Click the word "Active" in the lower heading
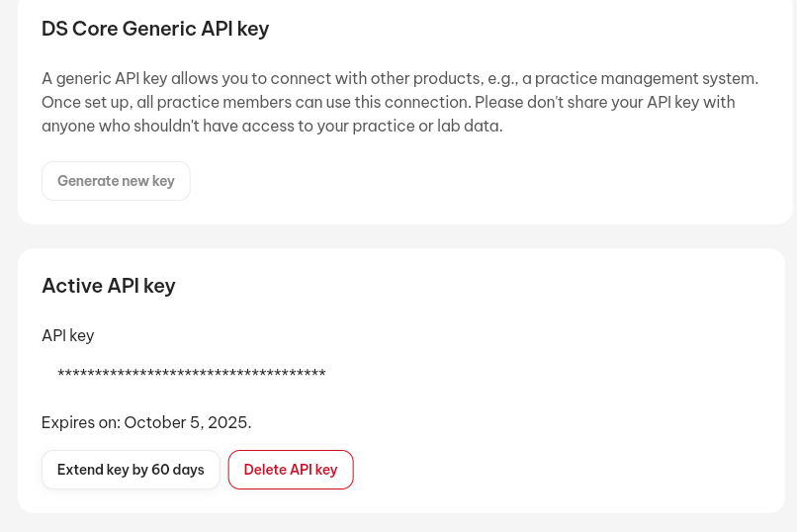The image size is (797, 532). click(72, 286)
